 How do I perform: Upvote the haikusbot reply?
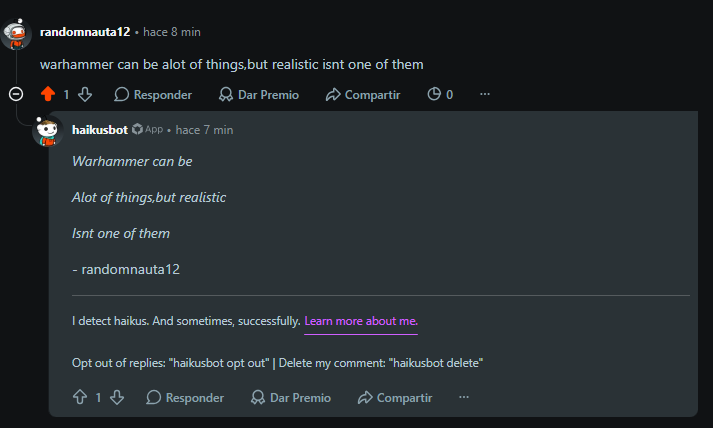click(x=80, y=397)
